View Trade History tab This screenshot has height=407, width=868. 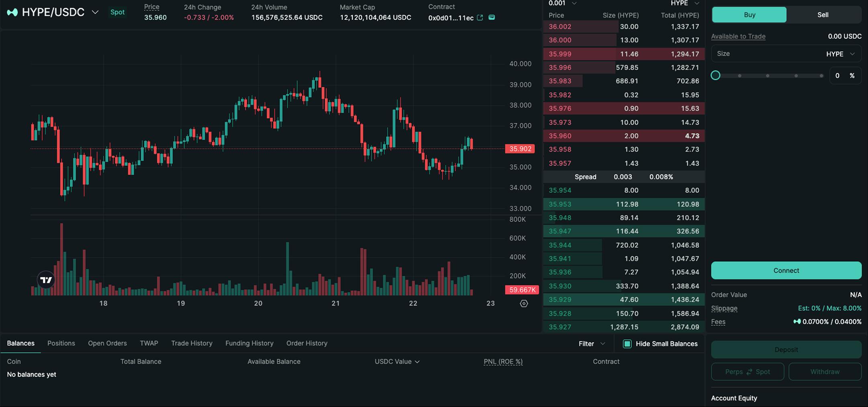click(x=192, y=343)
